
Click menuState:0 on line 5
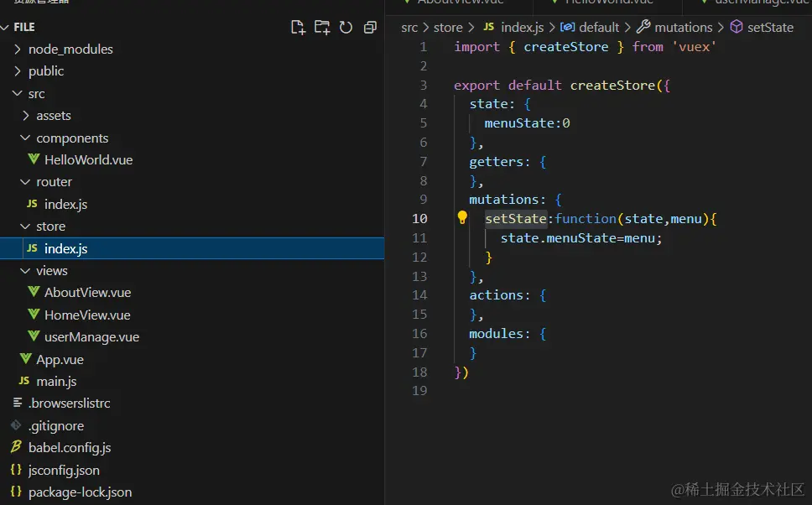point(527,123)
